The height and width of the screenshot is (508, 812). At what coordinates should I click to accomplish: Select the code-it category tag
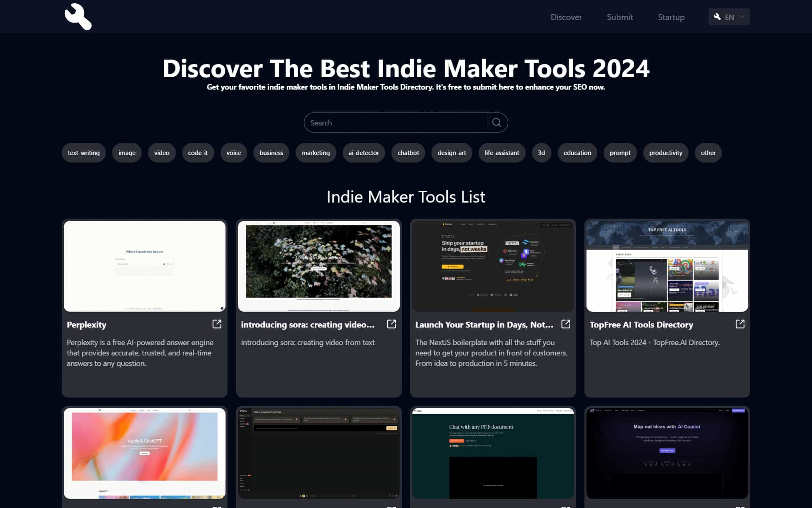click(198, 153)
